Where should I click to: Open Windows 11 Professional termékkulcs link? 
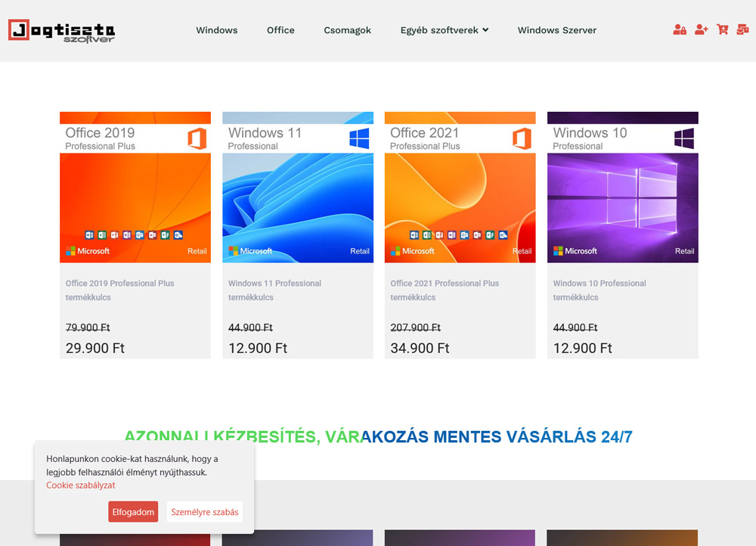[274, 290]
